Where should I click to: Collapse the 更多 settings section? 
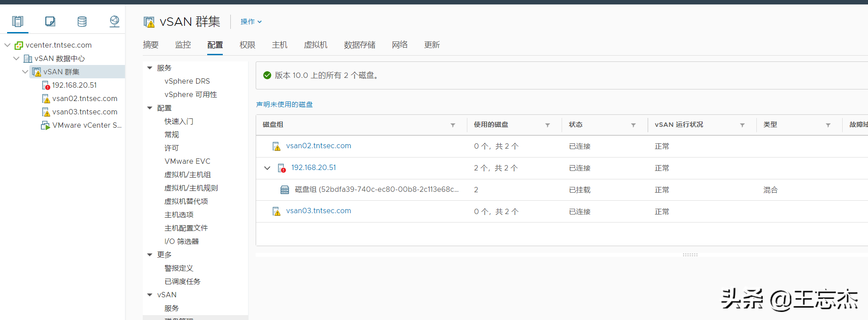[x=150, y=255]
